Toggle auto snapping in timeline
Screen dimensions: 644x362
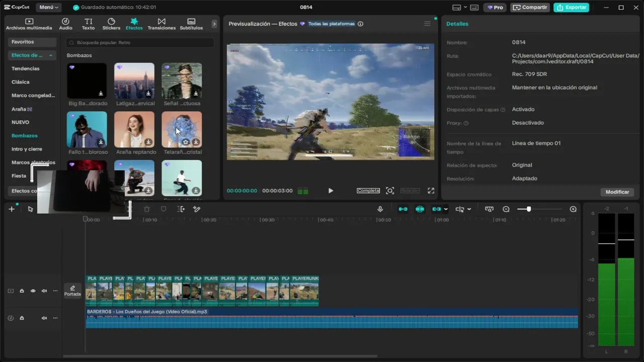click(420, 209)
